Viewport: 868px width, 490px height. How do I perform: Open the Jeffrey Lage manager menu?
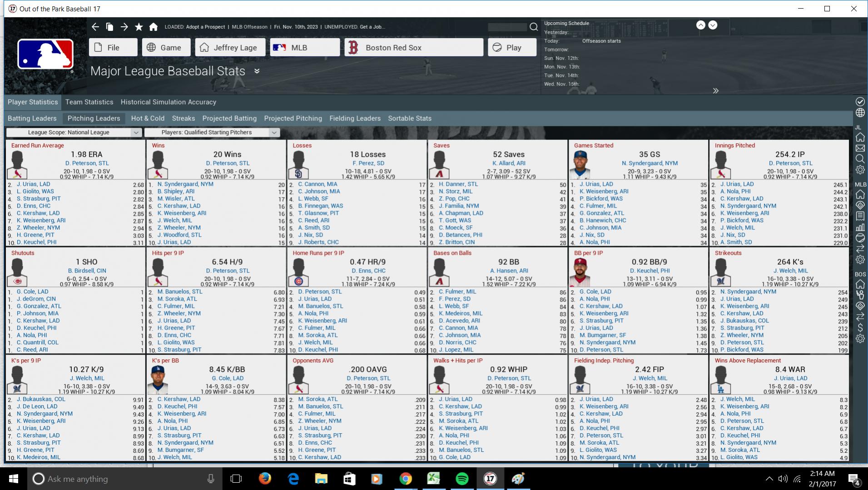(230, 48)
